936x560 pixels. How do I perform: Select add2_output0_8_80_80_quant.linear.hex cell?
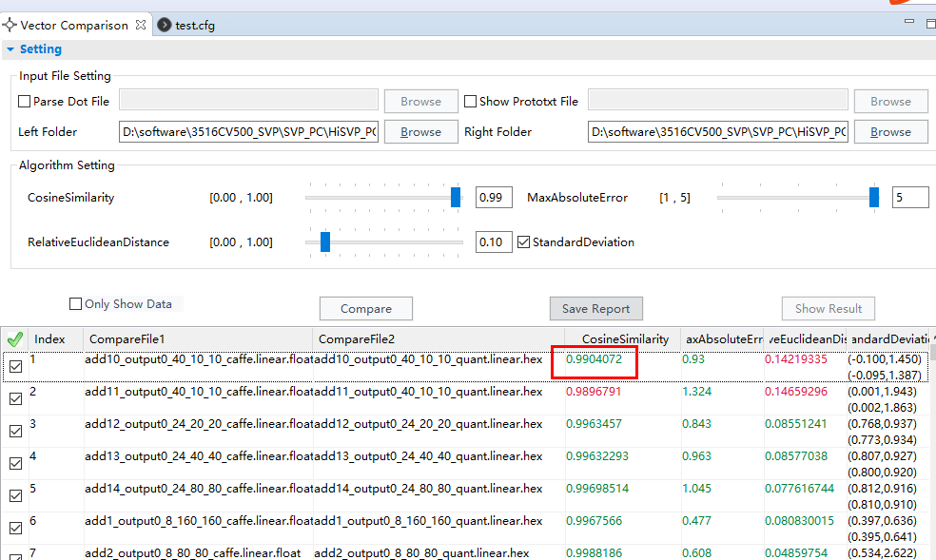[x=421, y=552]
